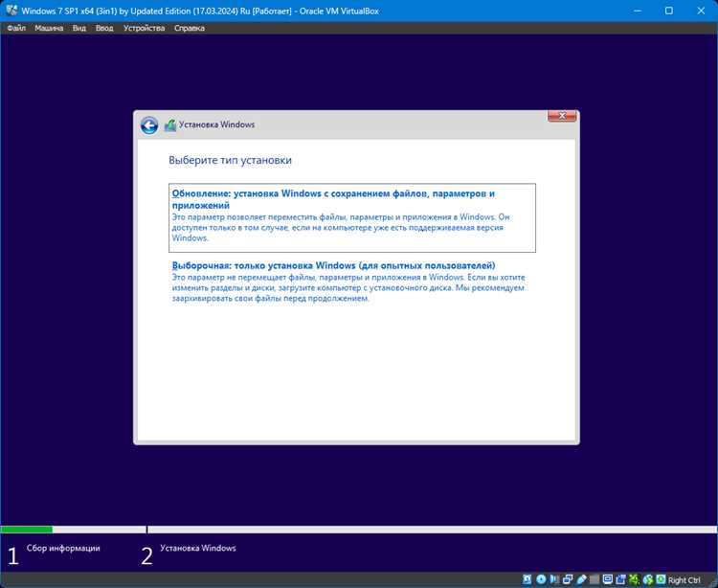718x588 pixels.
Task: Click the USB devices indicator in the status bar
Action: 581,579
